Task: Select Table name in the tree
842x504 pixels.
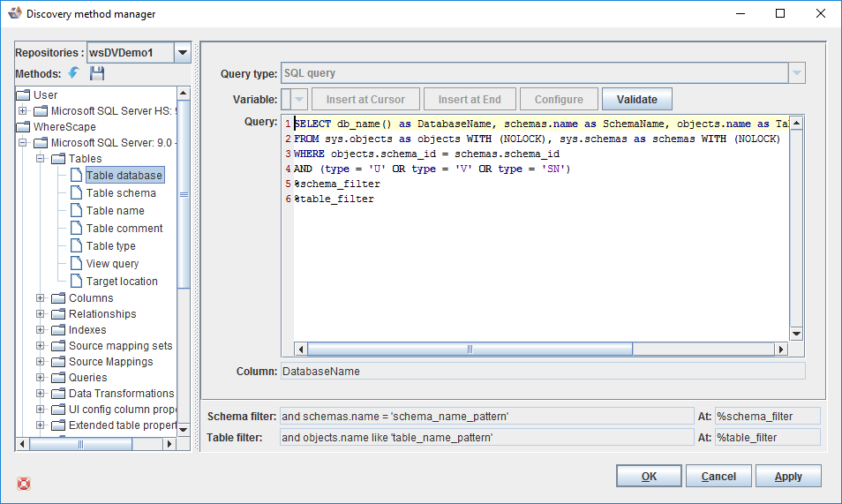Action: coord(115,211)
